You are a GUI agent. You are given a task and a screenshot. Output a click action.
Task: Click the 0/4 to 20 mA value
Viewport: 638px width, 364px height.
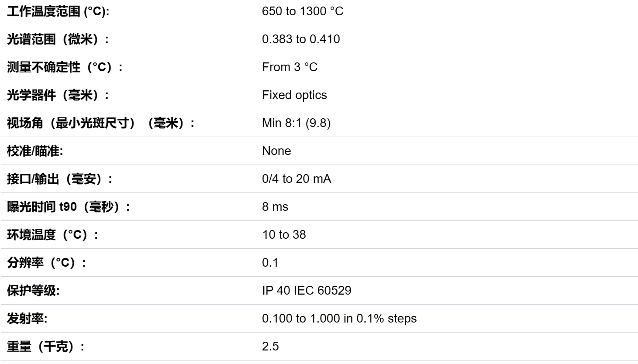click(297, 179)
